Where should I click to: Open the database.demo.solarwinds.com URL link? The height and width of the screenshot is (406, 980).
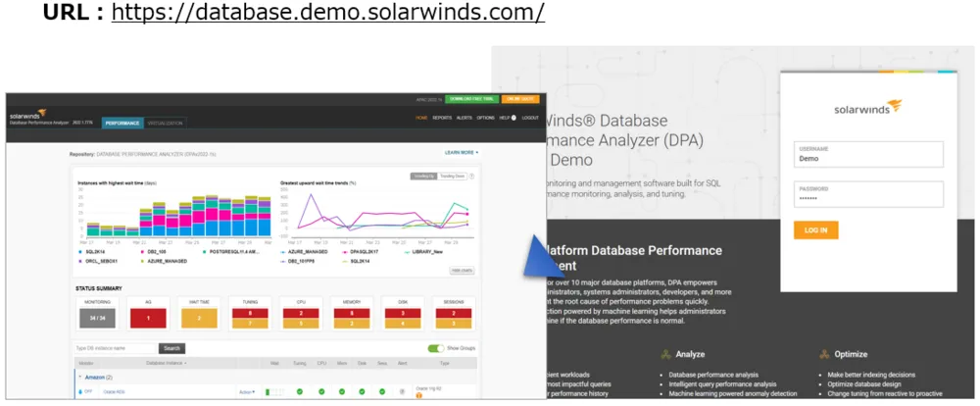[x=327, y=12]
